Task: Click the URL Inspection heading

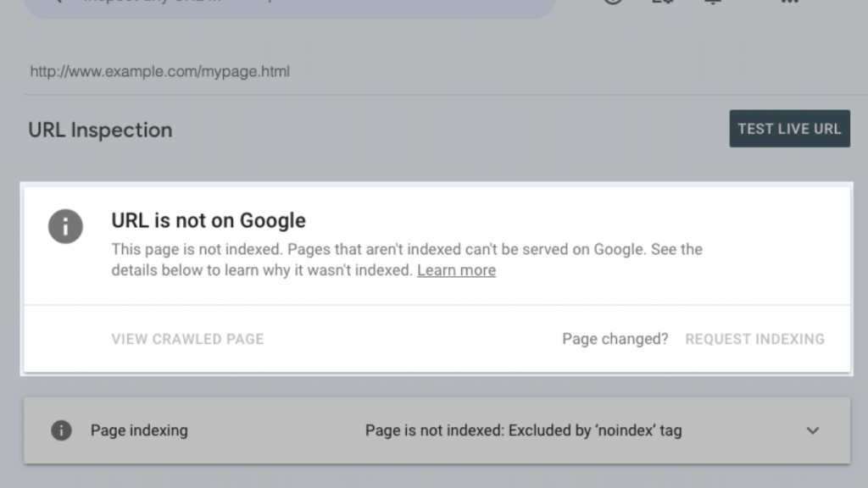Action: [100, 130]
